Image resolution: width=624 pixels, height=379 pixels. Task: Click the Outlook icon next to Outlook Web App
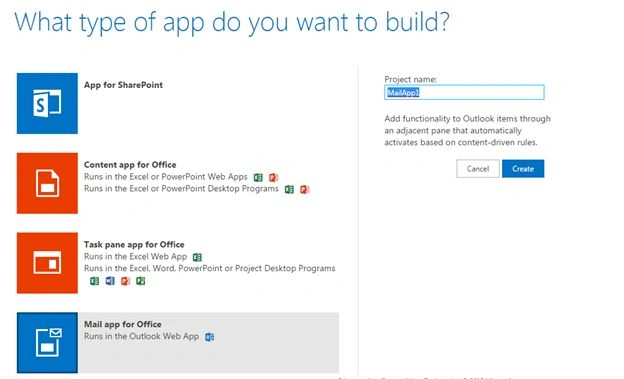pyautogui.click(x=210, y=337)
